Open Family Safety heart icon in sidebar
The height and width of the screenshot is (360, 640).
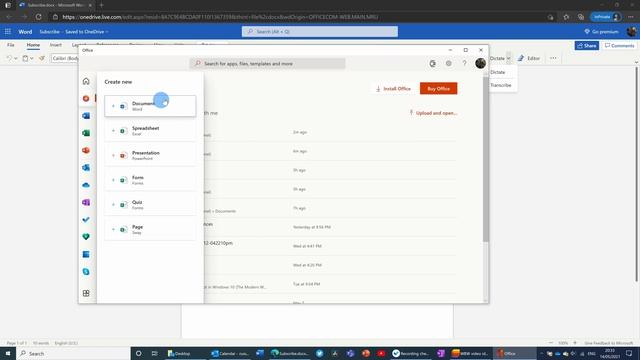click(86, 237)
